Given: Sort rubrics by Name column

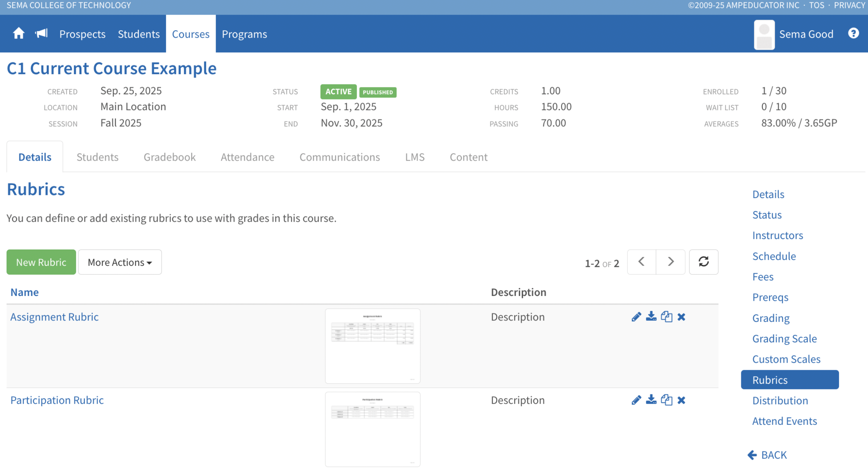Looking at the screenshot, I should point(25,292).
